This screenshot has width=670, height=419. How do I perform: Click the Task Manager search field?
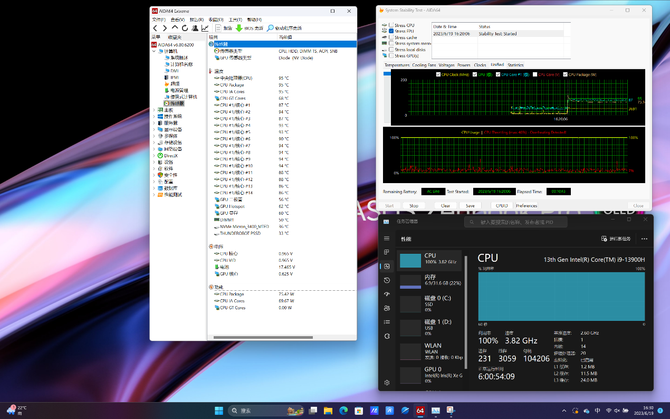(516, 222)
